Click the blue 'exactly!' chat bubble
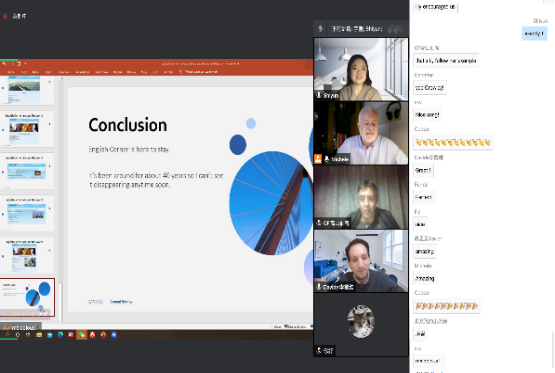The image size is (555, 373). click(534, 34)
